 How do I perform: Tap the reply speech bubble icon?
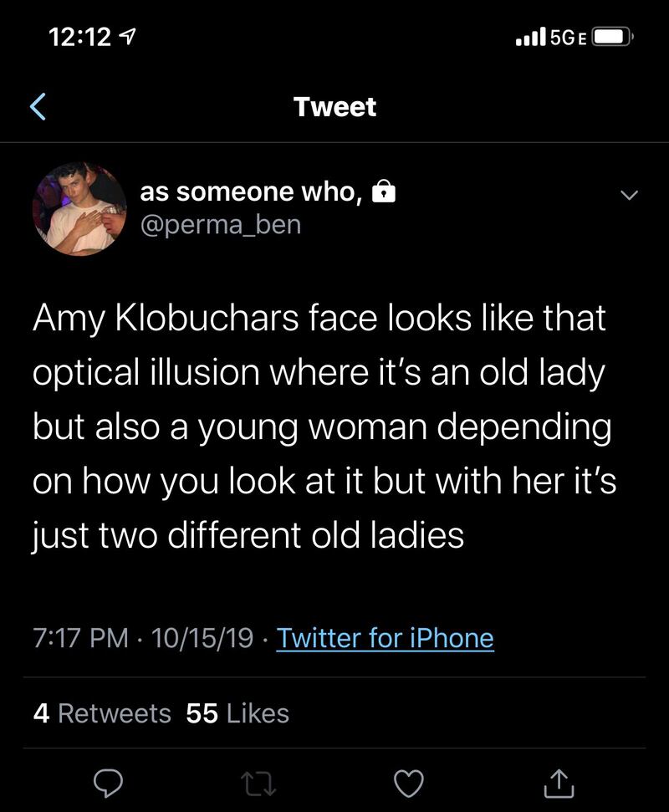click(107, 783)
